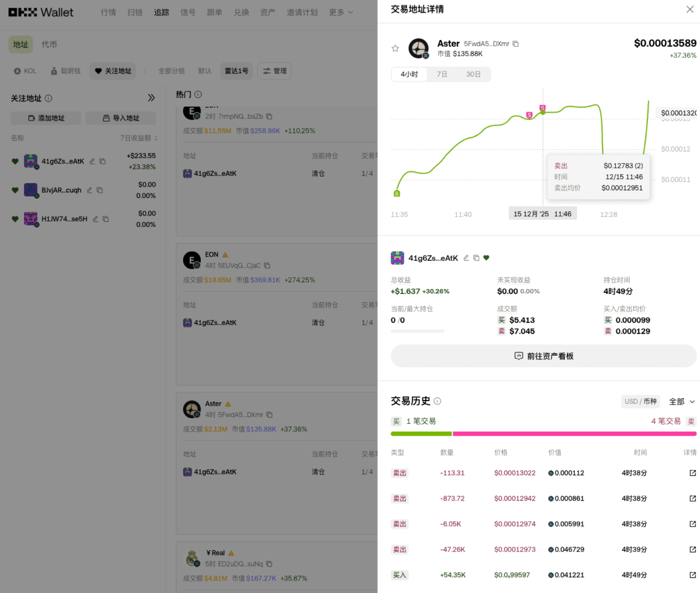Screen dimensions: 700x593
Task: Unfollow 41g6Zs...eAtK via green heart in details
Action: click(x=486, y=258)
